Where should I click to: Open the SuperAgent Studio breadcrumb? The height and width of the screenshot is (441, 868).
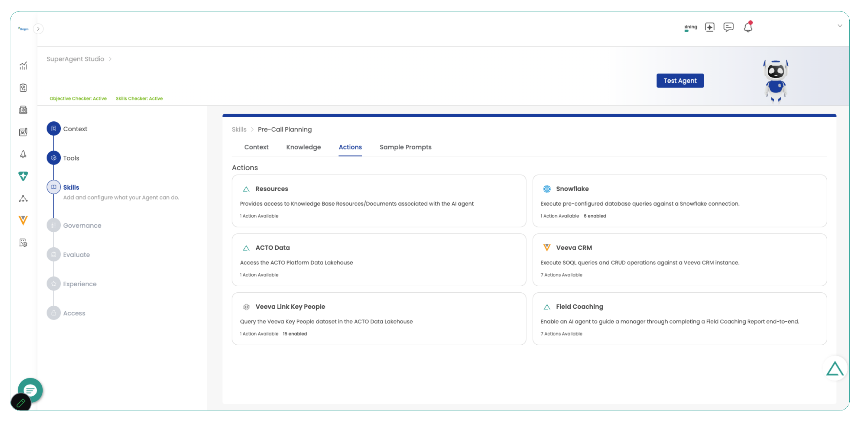[x=75, y=59]
